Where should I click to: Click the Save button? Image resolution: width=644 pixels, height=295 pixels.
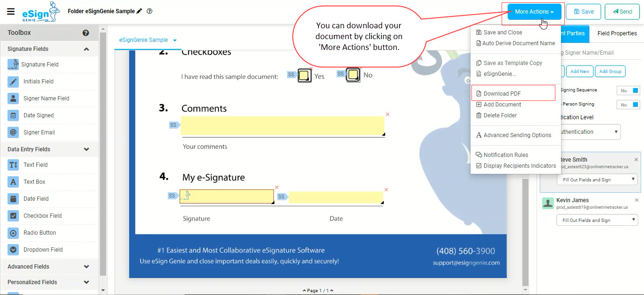pos(583,12)
